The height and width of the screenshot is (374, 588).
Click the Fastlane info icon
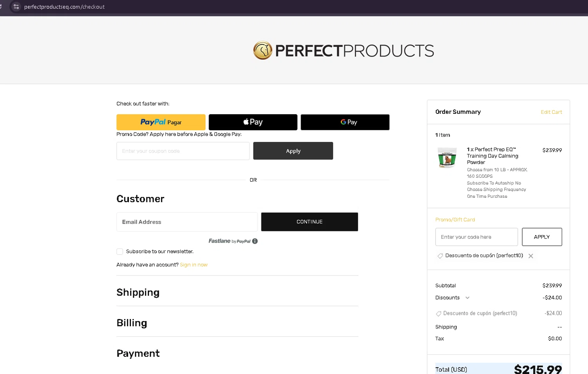[255, 241]
